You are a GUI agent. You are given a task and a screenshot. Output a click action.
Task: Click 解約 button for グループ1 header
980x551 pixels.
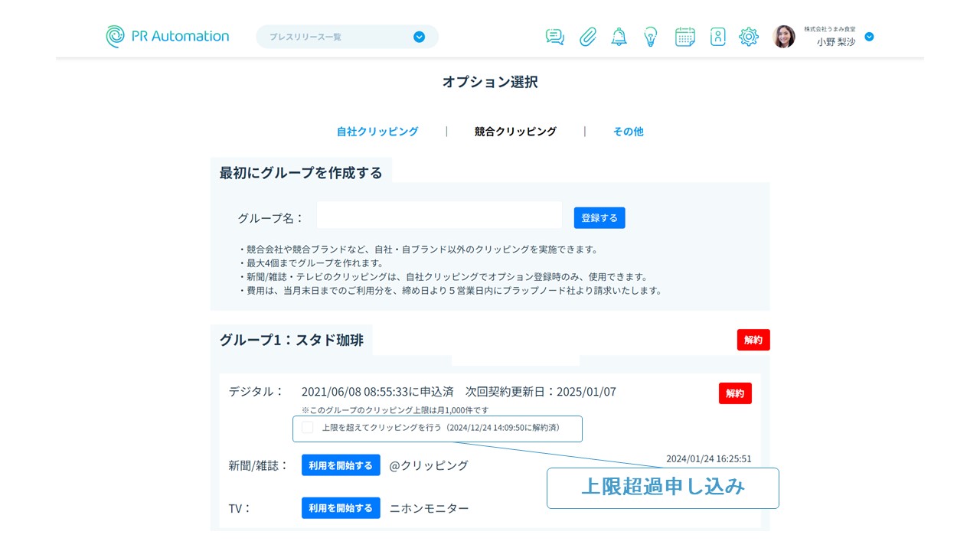[x=753, y=340]
